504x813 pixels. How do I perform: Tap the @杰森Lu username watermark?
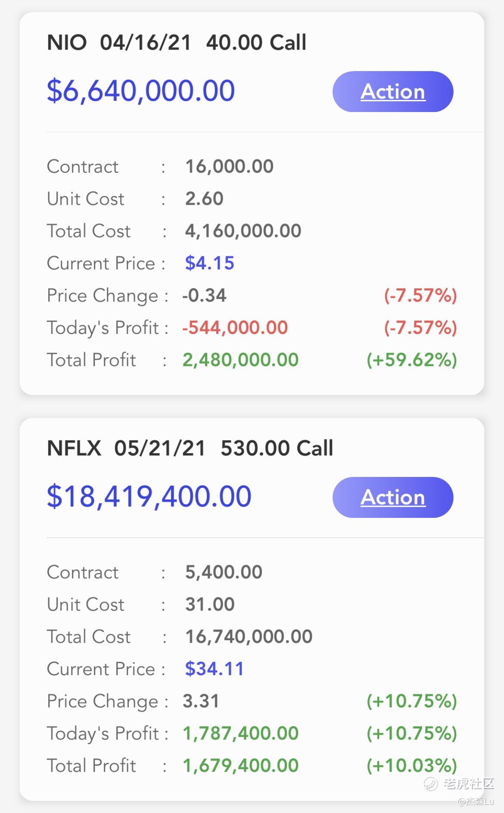tap(476, 801)
